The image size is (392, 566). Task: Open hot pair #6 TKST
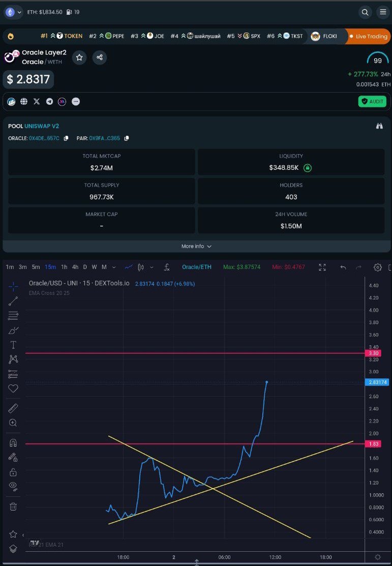click(285, 36)
